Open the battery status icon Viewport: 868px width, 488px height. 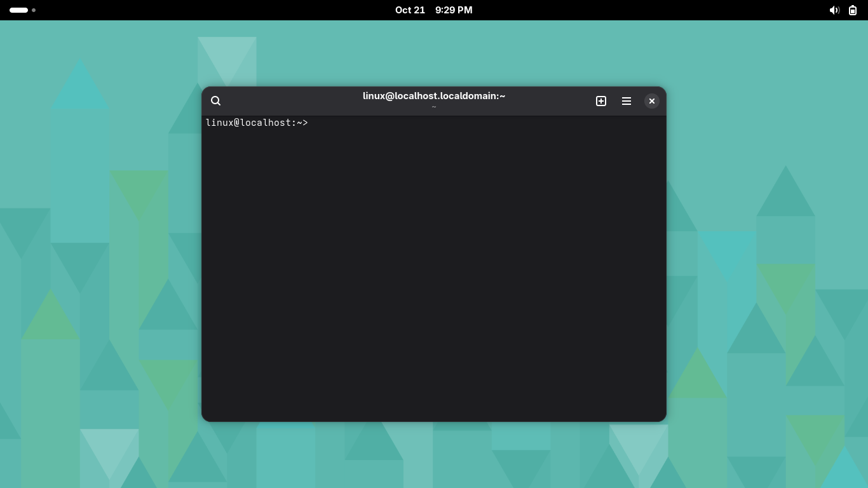853,10
